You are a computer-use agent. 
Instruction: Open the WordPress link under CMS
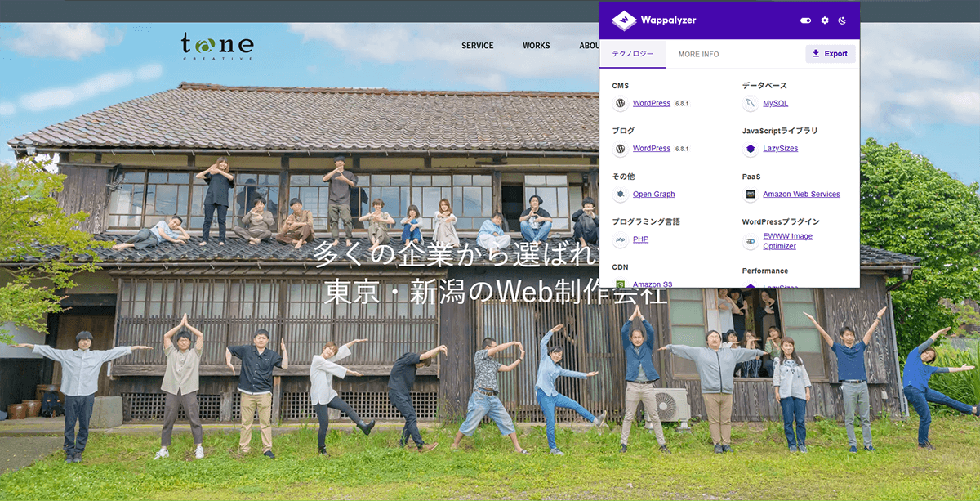651,103
